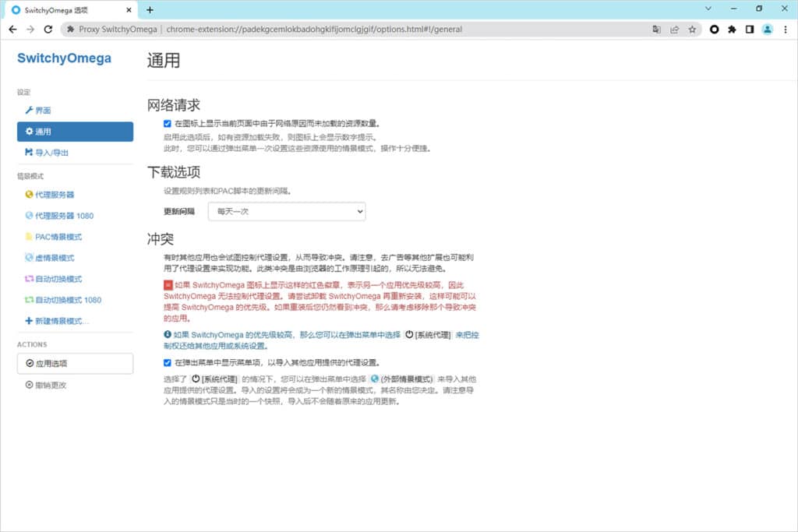Open the Chrome profile avatar

768,30
